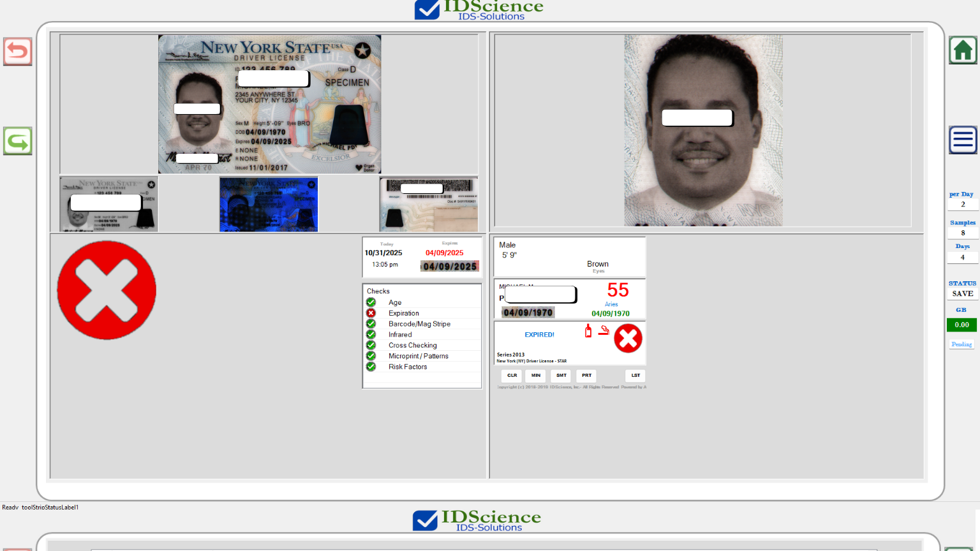Click the large red X result icon
Viewport: 980px width, 551px height.
pos(107,290)
